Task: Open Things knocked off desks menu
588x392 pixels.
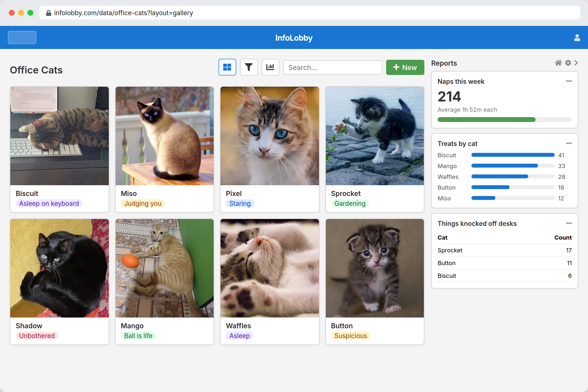Action: [569, 223]
